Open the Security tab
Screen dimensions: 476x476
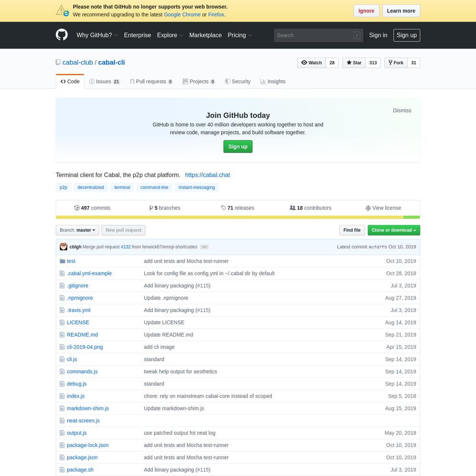[238, 81]
